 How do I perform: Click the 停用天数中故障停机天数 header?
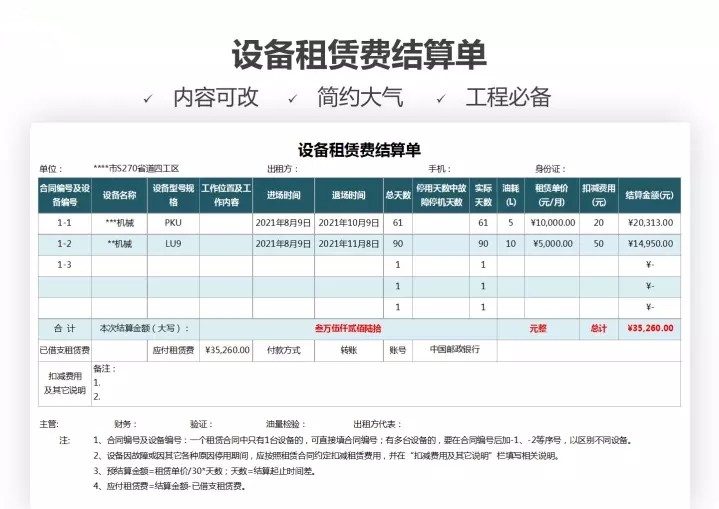tap(441, 195)
